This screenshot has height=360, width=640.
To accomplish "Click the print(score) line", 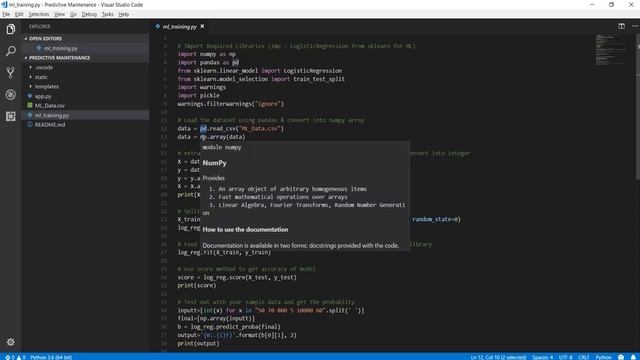I will point(197,285).
